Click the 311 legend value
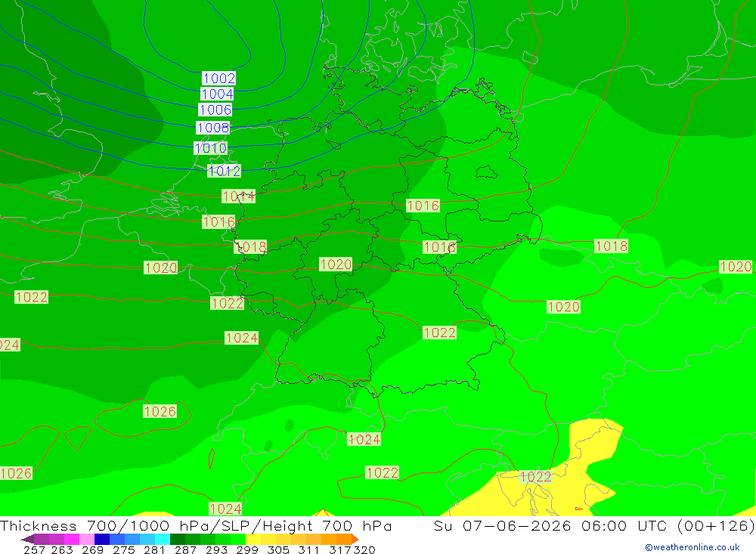The width and height of the screenshot is (756, 554). 308,549
